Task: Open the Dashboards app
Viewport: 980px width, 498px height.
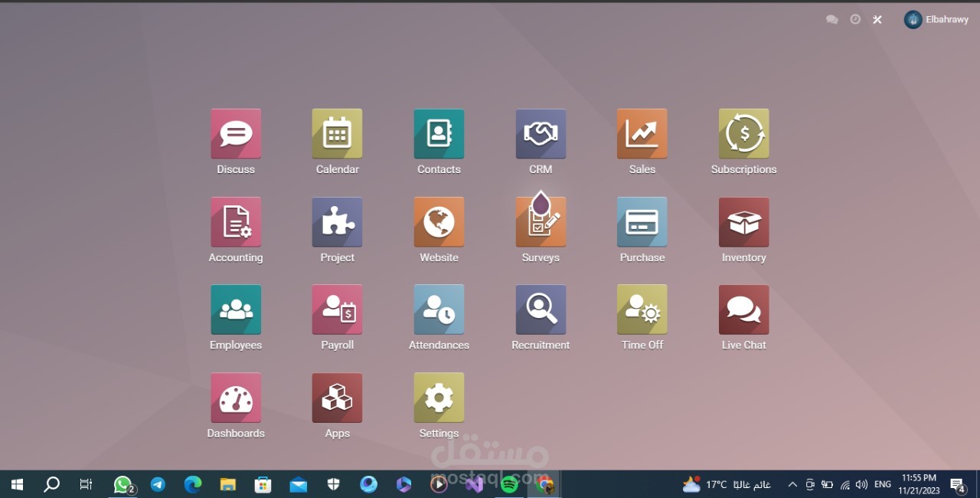Action: pos(236,398)
